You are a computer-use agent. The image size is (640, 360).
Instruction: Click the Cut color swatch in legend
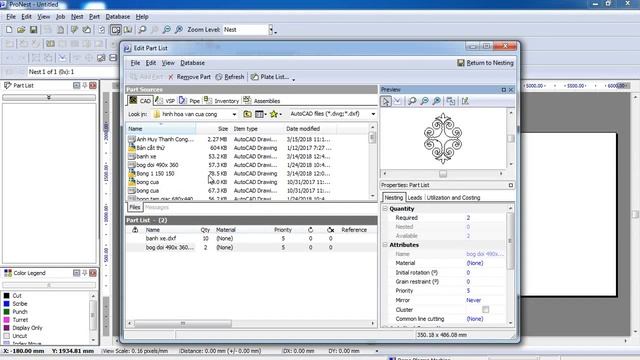[x=7, y=296]
